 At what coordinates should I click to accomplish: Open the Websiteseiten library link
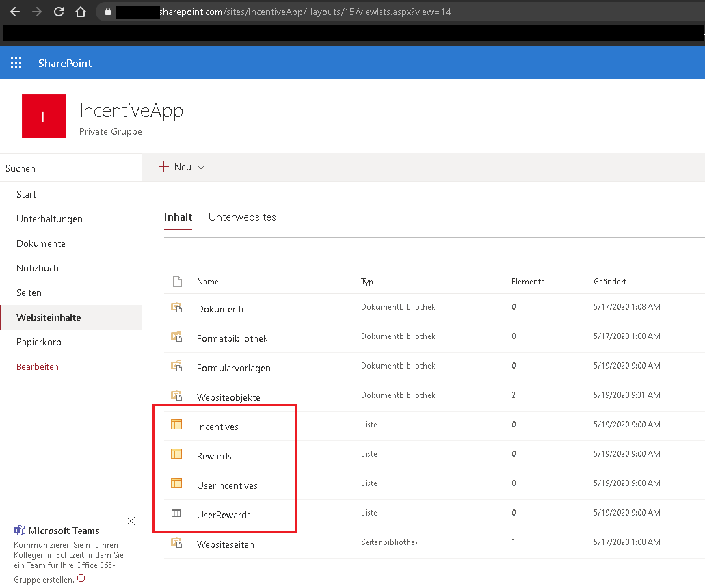(x=226, y=544)
